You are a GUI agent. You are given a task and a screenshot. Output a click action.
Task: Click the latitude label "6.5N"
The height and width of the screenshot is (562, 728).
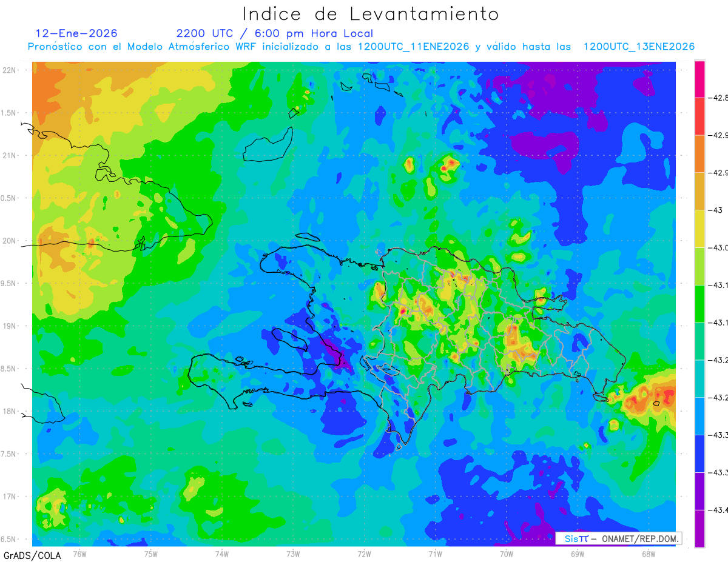[x=8, y=539]
